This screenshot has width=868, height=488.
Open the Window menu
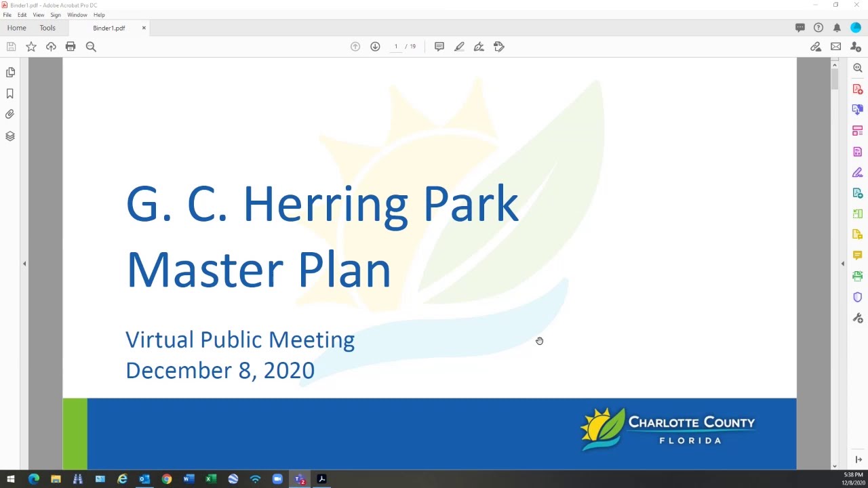pyautogui.click(x=77, y=15)
